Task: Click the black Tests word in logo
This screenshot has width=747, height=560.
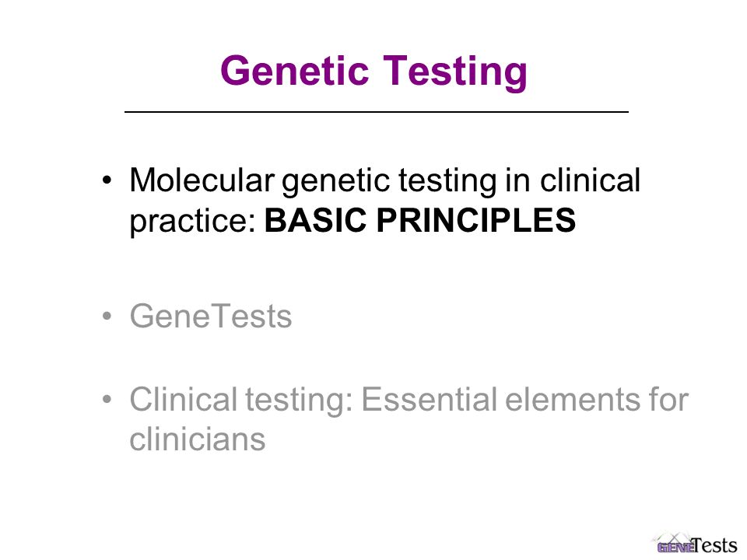Action: 714,545
